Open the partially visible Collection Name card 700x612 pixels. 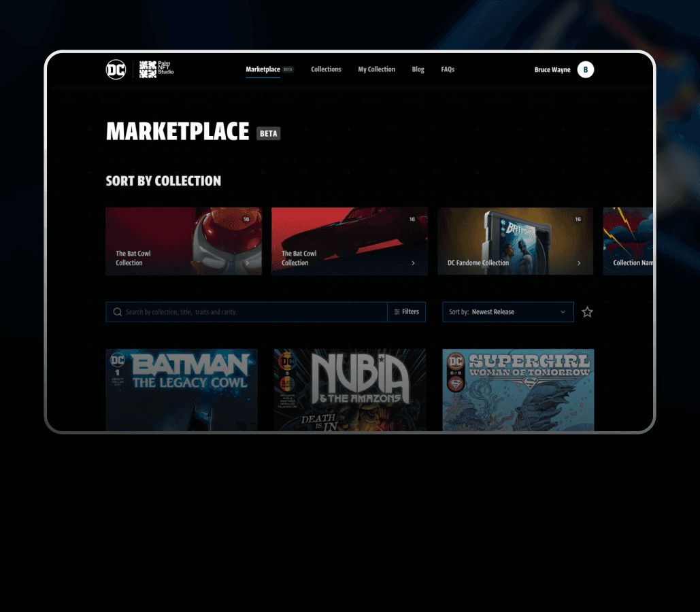[628, 241]
